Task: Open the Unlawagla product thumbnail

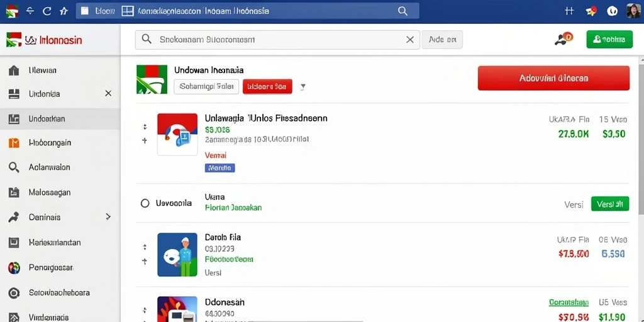Action: (177, 135)
